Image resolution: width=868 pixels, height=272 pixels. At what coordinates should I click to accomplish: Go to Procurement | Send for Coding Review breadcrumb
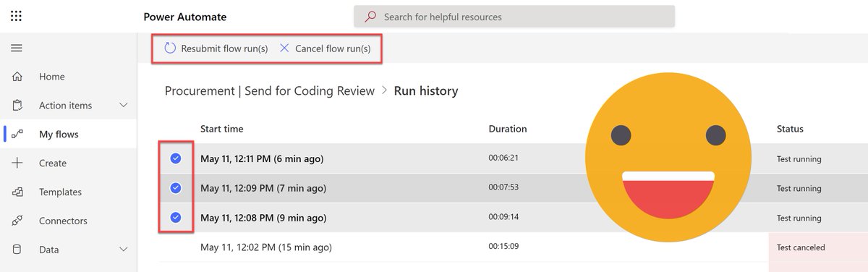pyautogui.click(x=270, y=91)
